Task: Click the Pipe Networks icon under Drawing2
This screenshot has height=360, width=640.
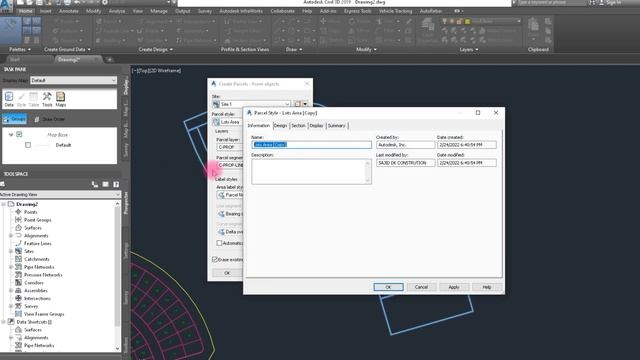Action: [x=18, y=267]
